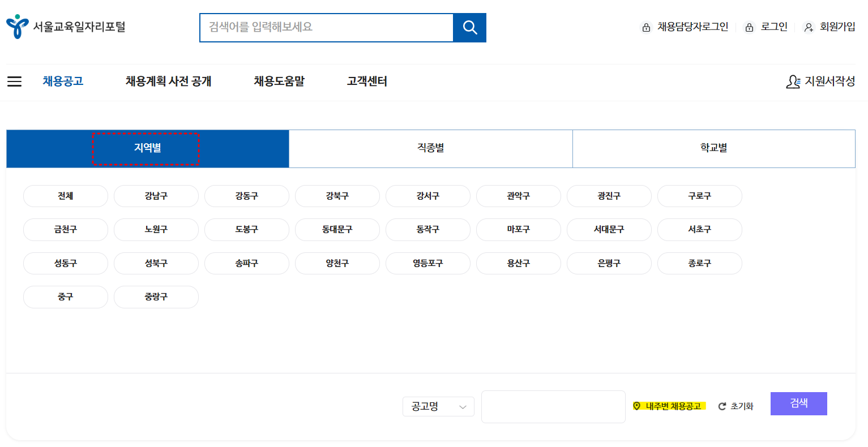This screenshot has width=868, height=447.
Task: Open the 채용계획 사전 공개 menu
Action: 168,81
